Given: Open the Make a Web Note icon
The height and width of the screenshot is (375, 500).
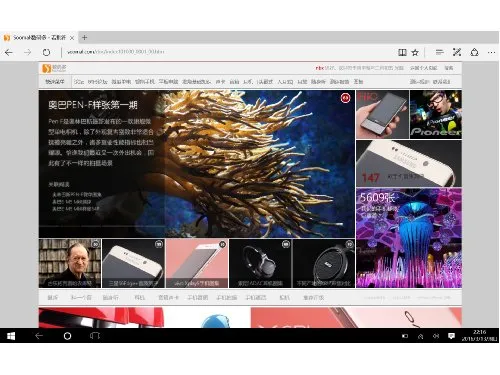Looking at the screenshot, I should pyautogui.click(x=457, y=52).
